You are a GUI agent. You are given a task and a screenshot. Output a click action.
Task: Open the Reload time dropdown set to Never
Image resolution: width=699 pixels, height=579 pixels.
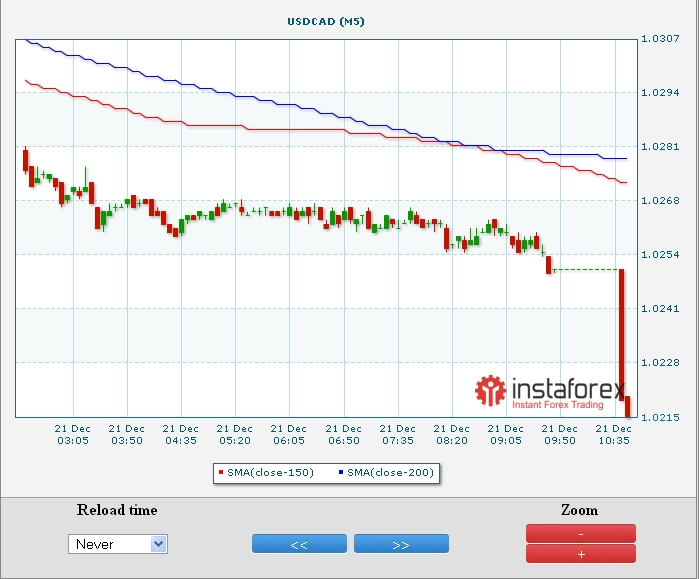tap(118, 544)
